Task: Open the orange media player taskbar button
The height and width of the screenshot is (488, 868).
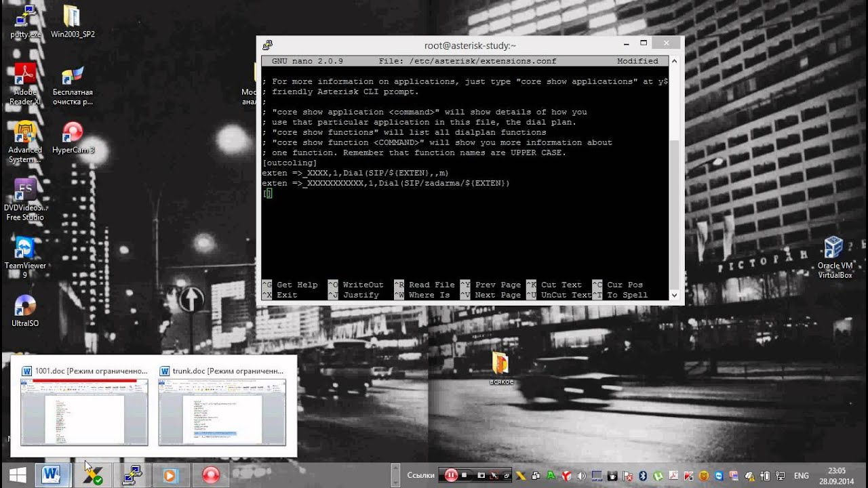Action: click(170, 475)
